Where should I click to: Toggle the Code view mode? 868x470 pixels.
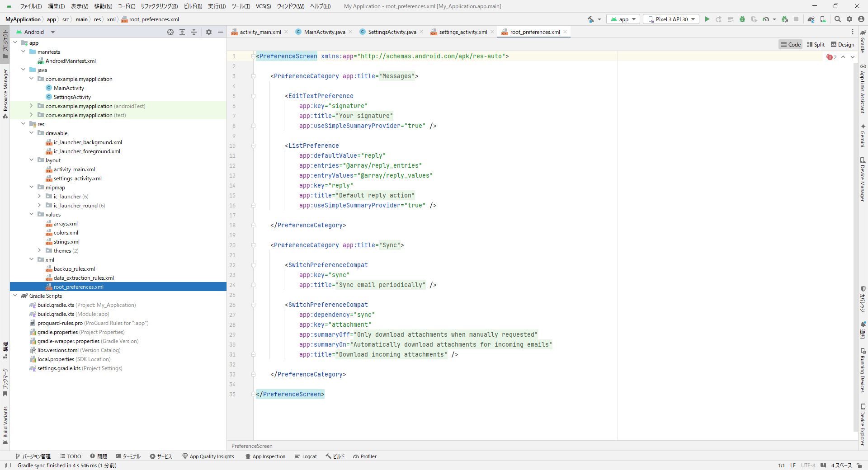[791, 44]
